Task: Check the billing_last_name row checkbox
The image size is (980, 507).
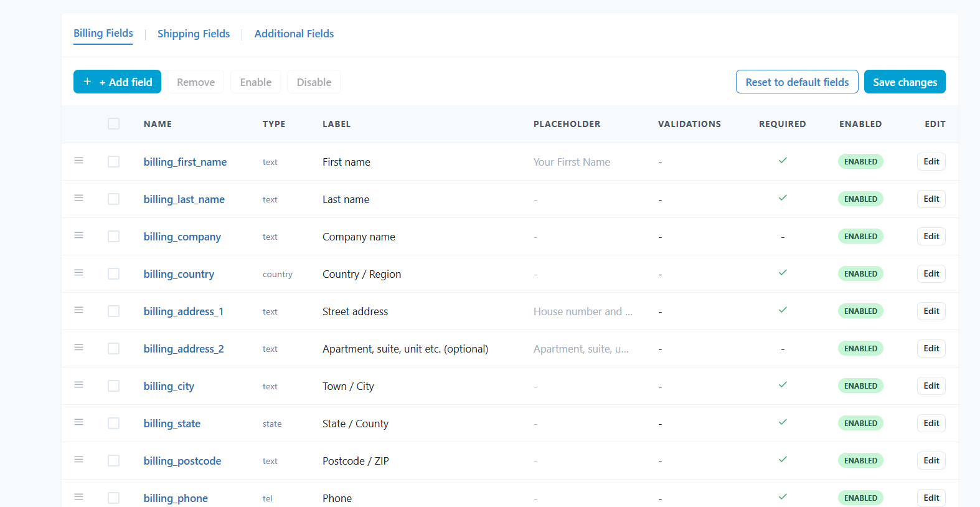Action: [113, 199]
